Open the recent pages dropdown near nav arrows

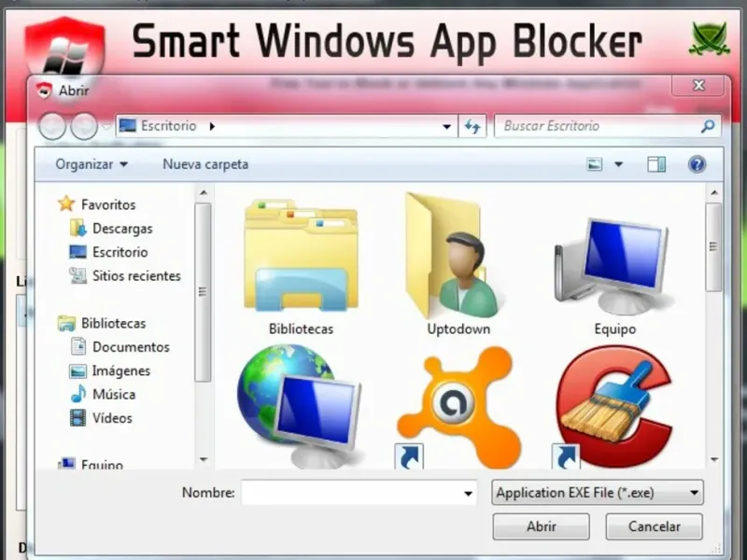106,127
